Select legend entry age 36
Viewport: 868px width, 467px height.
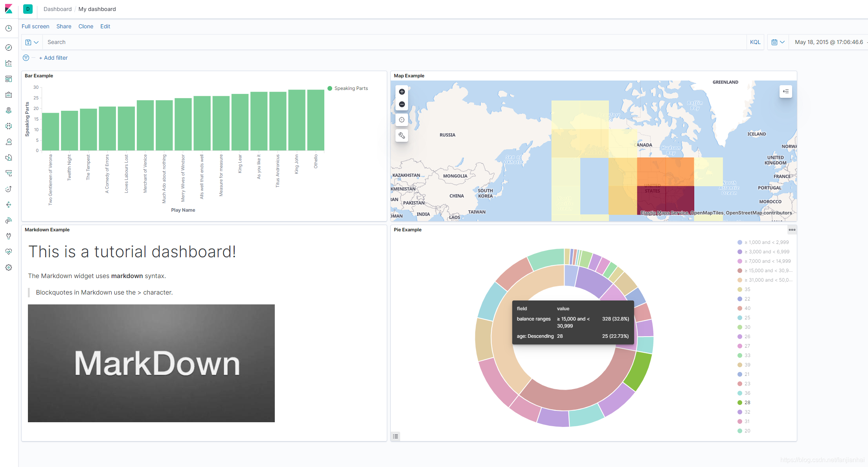(x=744, y=393)
